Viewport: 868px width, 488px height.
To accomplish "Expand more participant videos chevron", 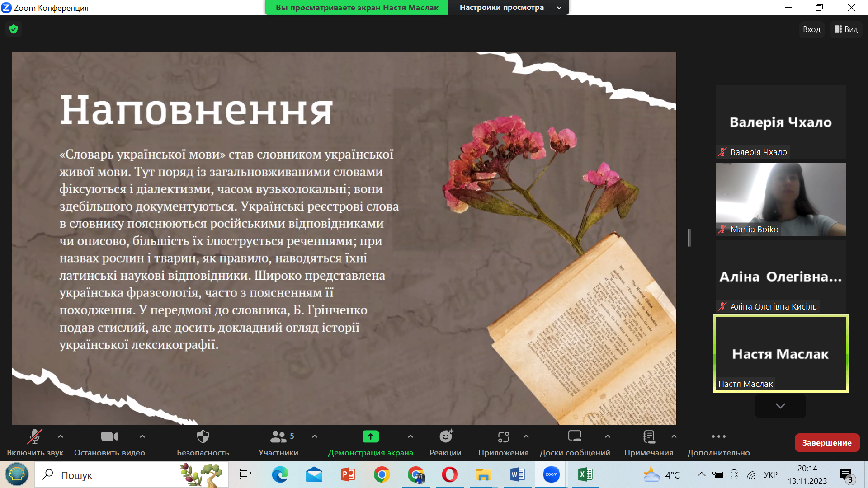I will pos(780,406).
